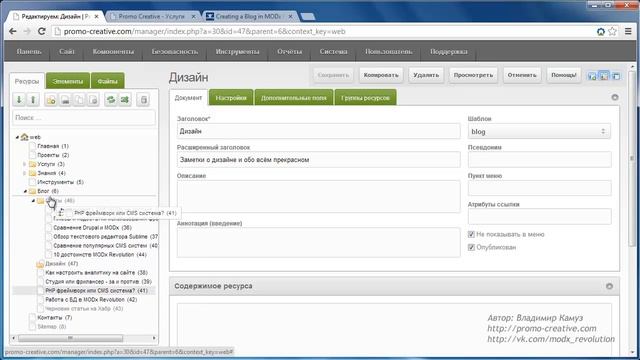Select the first save-mode icon near Помощь
Viewport: 640px width, 360px height.
click(x=592, y=76)
